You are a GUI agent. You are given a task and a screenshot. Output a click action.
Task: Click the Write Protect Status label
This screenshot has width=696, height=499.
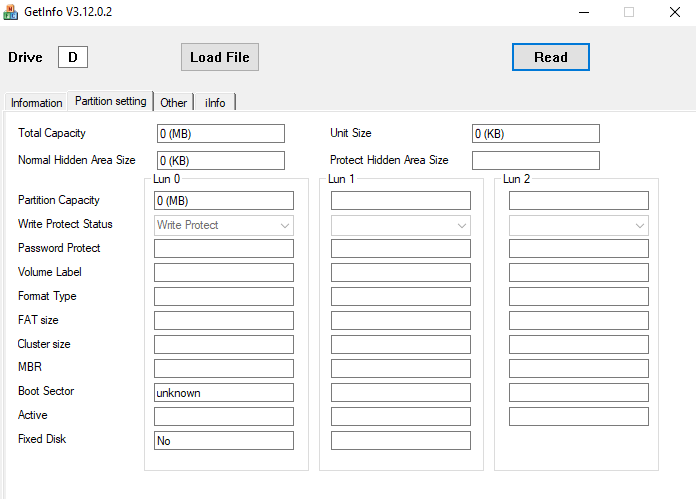pos(65,224)
